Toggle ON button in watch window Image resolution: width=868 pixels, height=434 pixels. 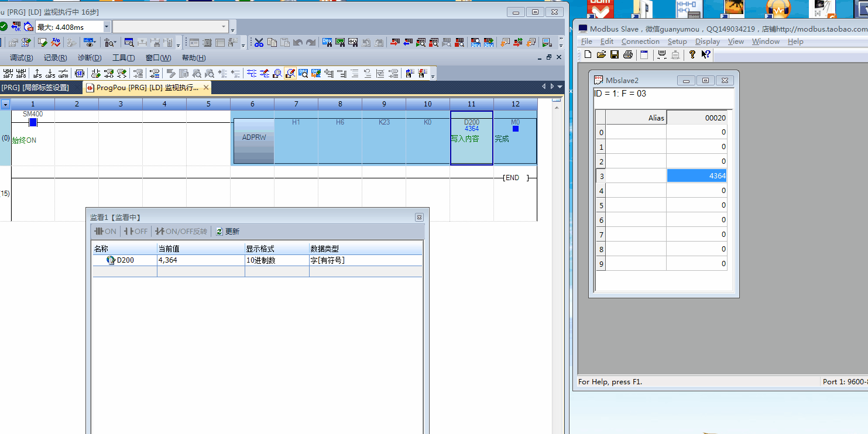click(x=105, y=232)
